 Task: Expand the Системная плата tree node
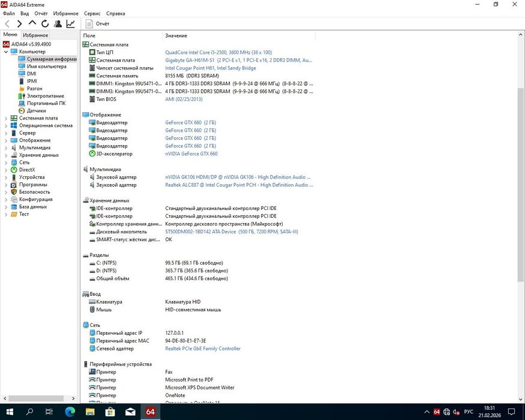[x=5, y=118]
